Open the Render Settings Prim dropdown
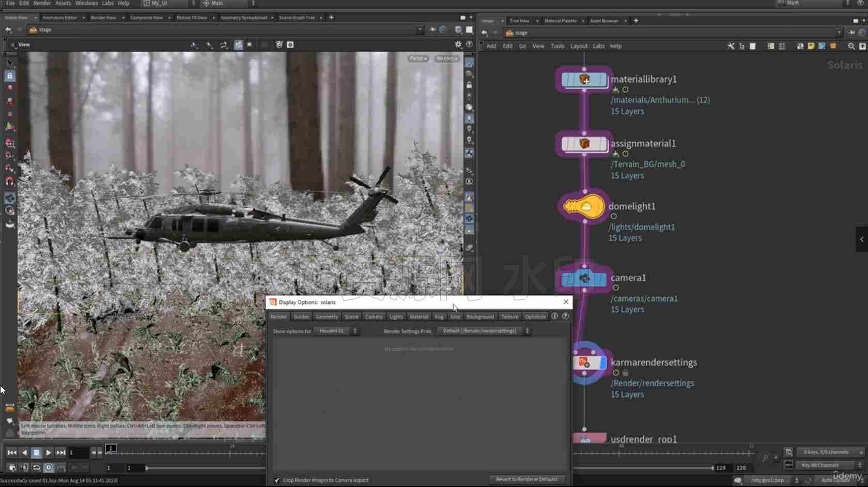This screenshot has height=487, width=868. [484, 331]
